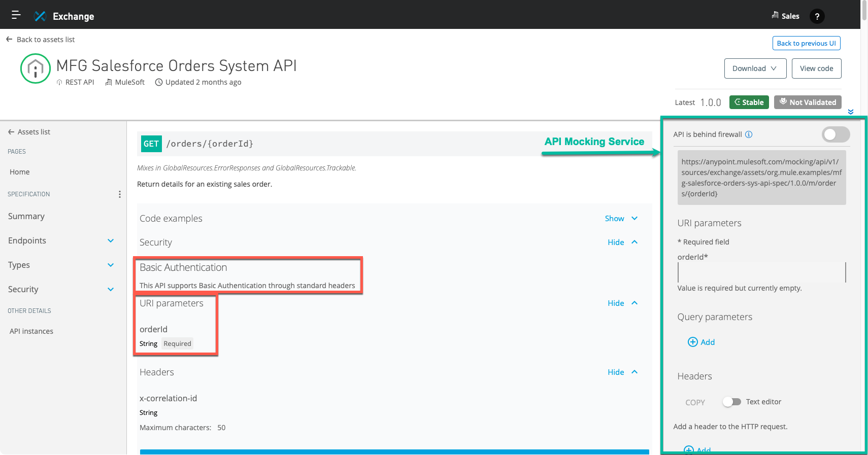The height and width of the screenshot is (455, 868).
Task: Click Back to previous UI button
Action: click(x=806, y=43)
